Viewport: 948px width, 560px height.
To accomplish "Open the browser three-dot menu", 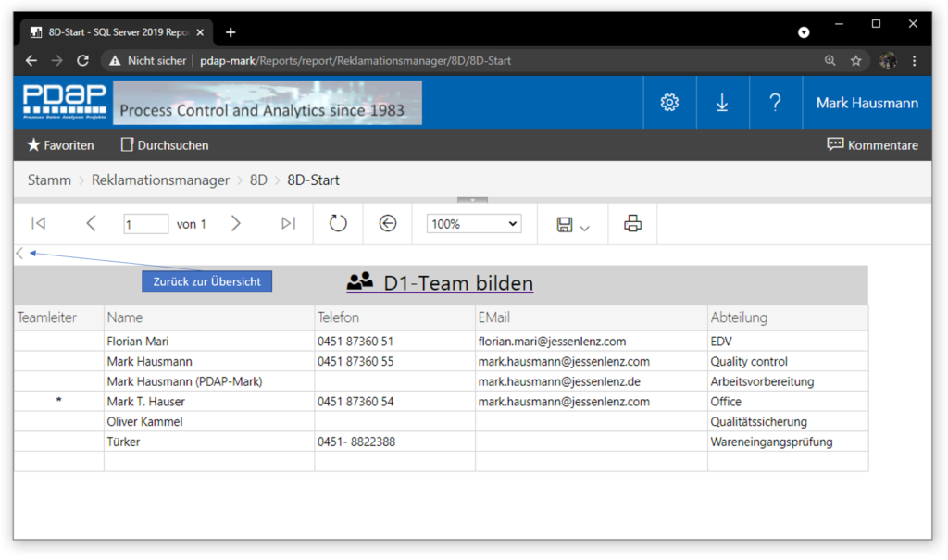I will click(x=914, y=60).
